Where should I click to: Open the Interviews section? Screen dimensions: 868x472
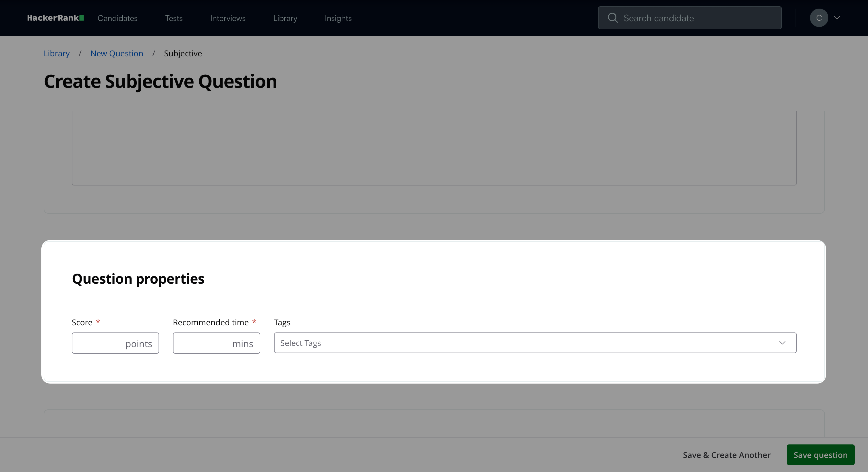227,18
